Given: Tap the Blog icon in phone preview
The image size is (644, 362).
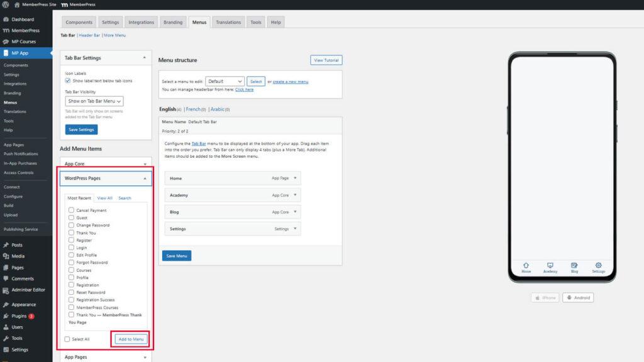Looking at the screenshot, I should 574,266.
